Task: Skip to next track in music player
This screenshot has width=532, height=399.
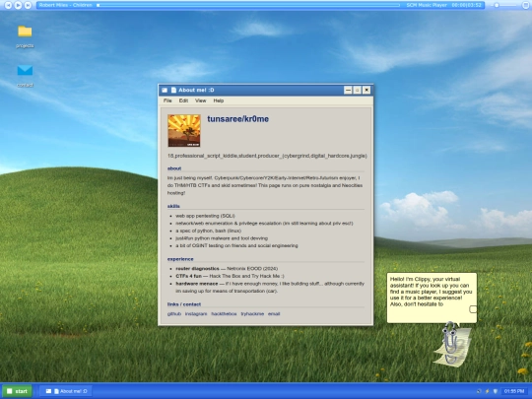Action: click(x=28, y=5)
